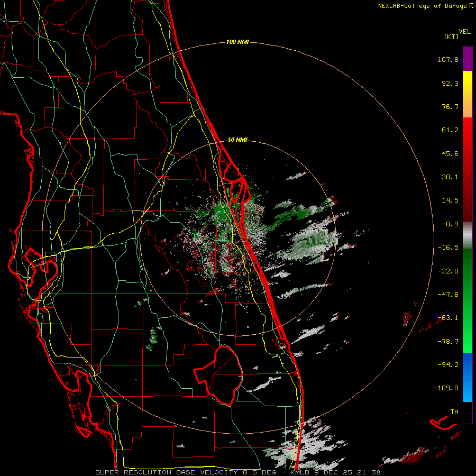Click SUPER-RESOLUTION BASE VELOCITY caption text
476x476 pixels.
[167, 472]
